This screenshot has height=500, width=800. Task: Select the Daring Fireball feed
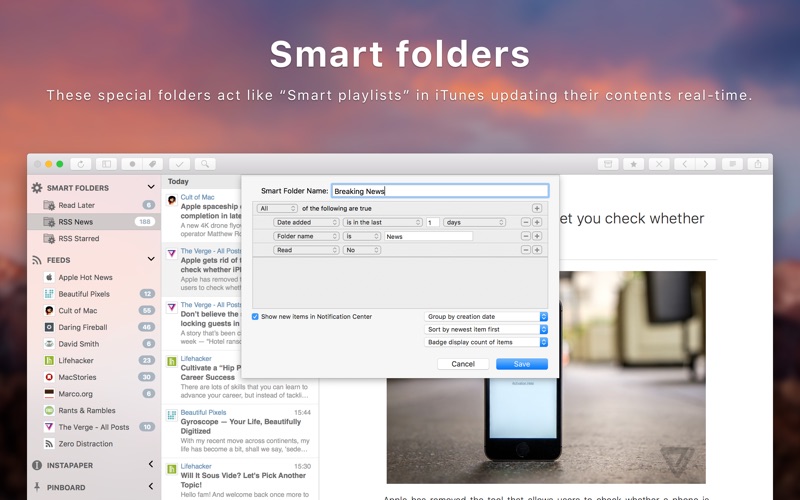pyautogui.click(x=84, y=327)
